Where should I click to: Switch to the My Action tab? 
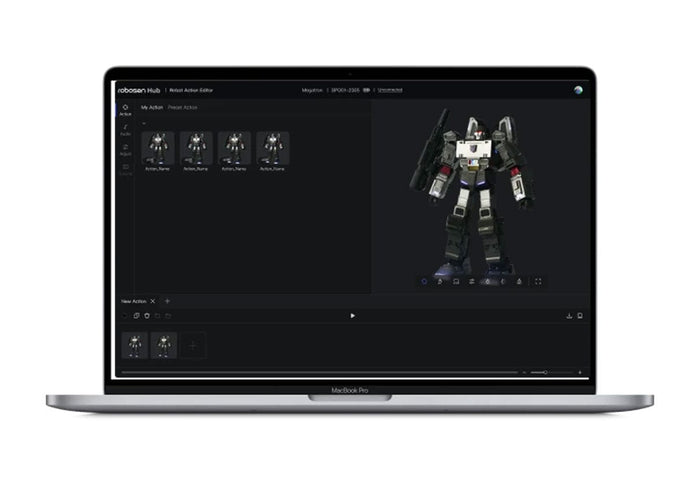point(151,106)
